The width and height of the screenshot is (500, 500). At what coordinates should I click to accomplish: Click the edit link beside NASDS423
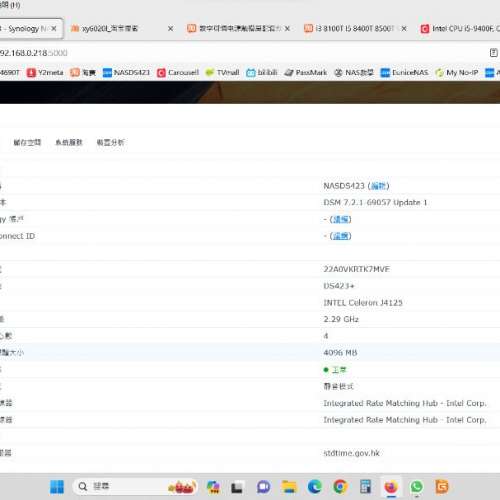click(x=378, y=186)
